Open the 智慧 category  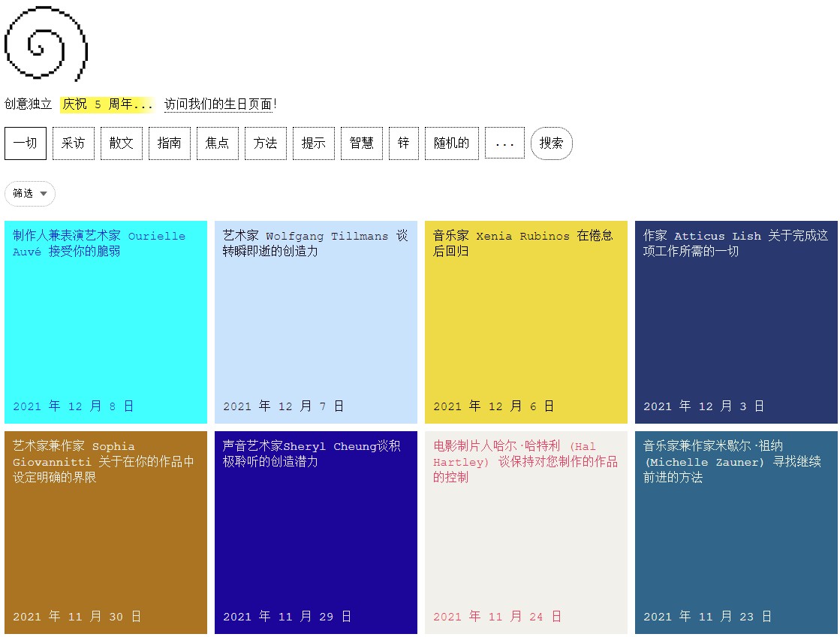362,143
